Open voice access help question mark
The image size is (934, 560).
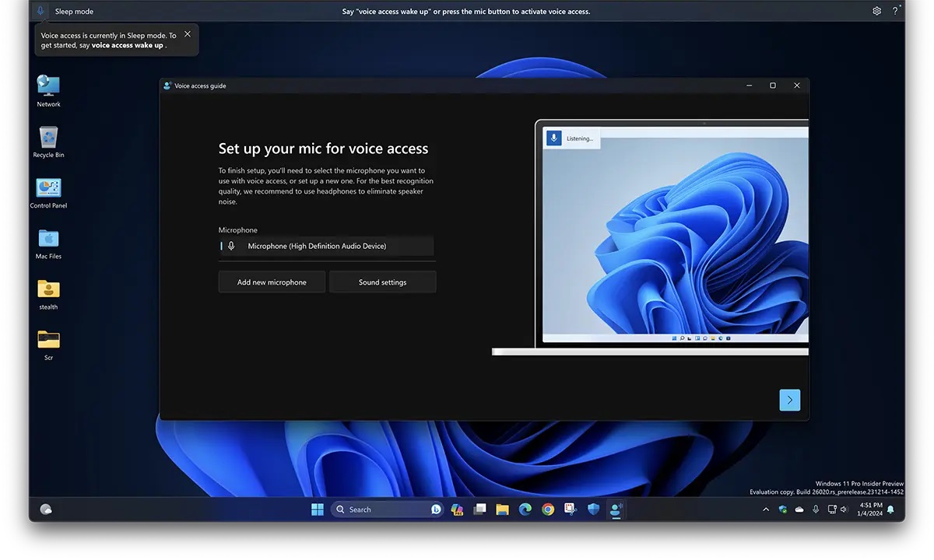895,11
